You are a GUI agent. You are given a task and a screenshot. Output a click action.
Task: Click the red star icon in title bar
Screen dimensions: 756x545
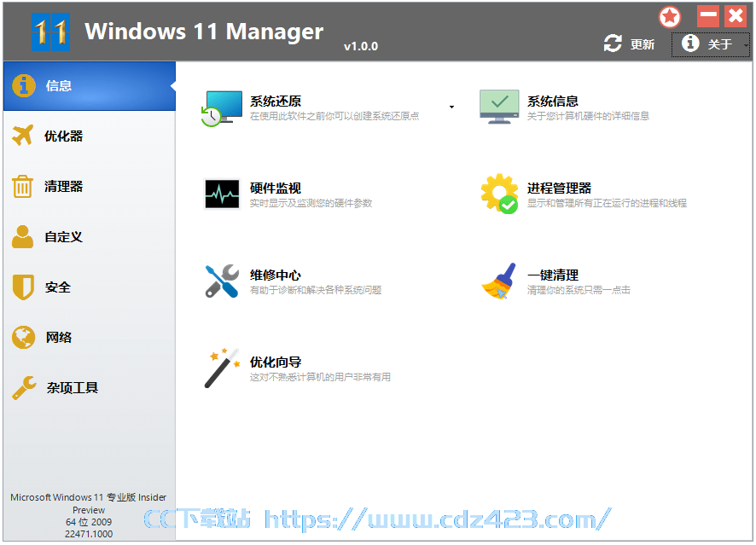[670, 17]
